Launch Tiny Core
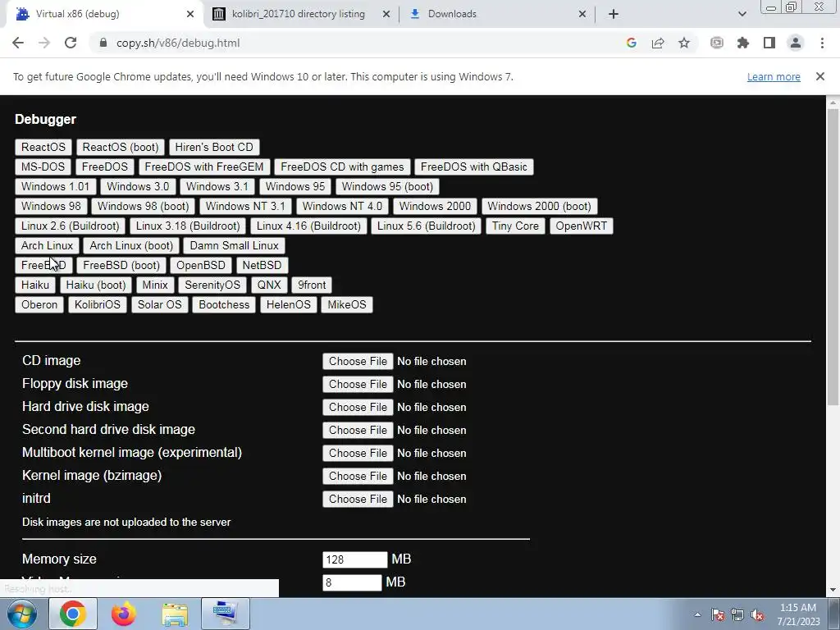Viewport: 840px width, 630px height. (515, 226)
